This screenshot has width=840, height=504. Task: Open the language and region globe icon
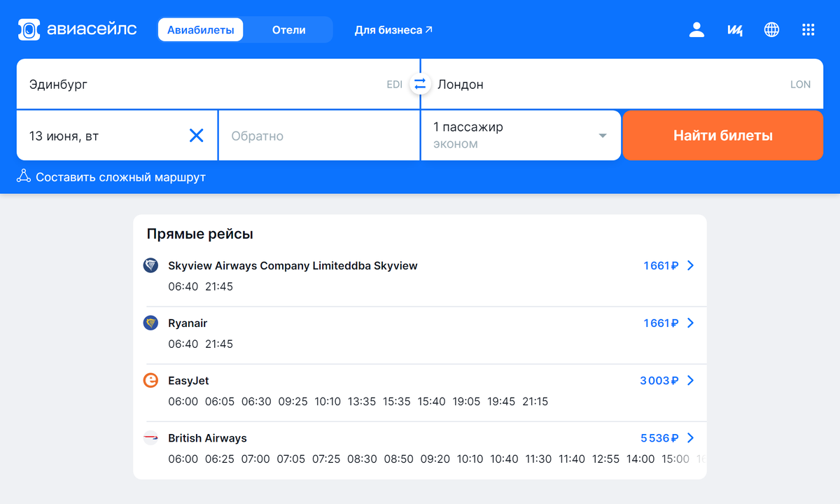point(771,30)
